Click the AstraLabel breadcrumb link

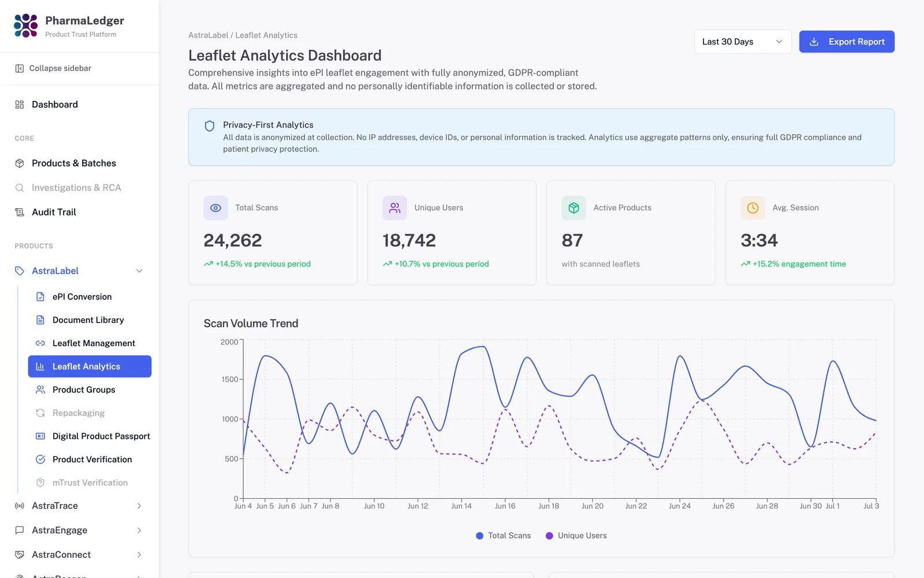(208, 35)
